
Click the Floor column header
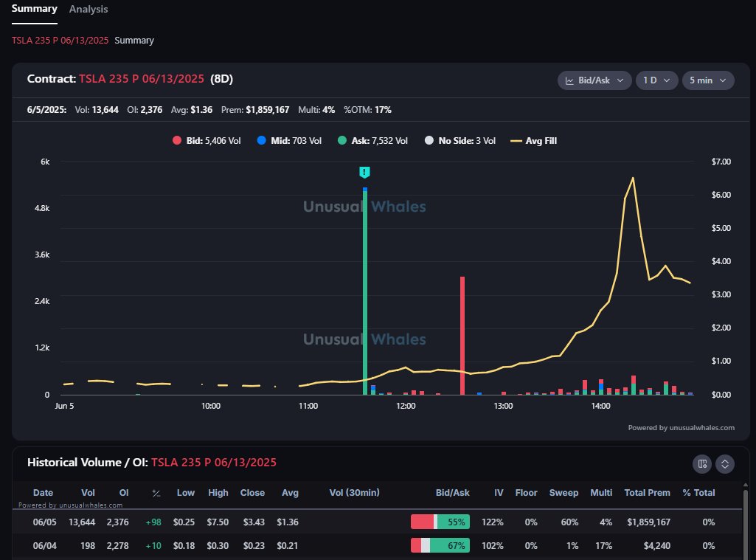pyautogui.click(x=526, y=492)
